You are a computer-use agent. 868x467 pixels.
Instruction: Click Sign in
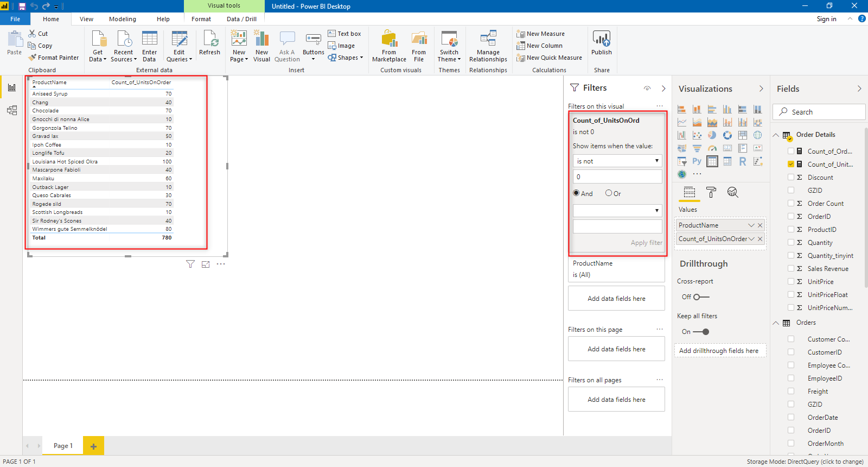[826, 19]
